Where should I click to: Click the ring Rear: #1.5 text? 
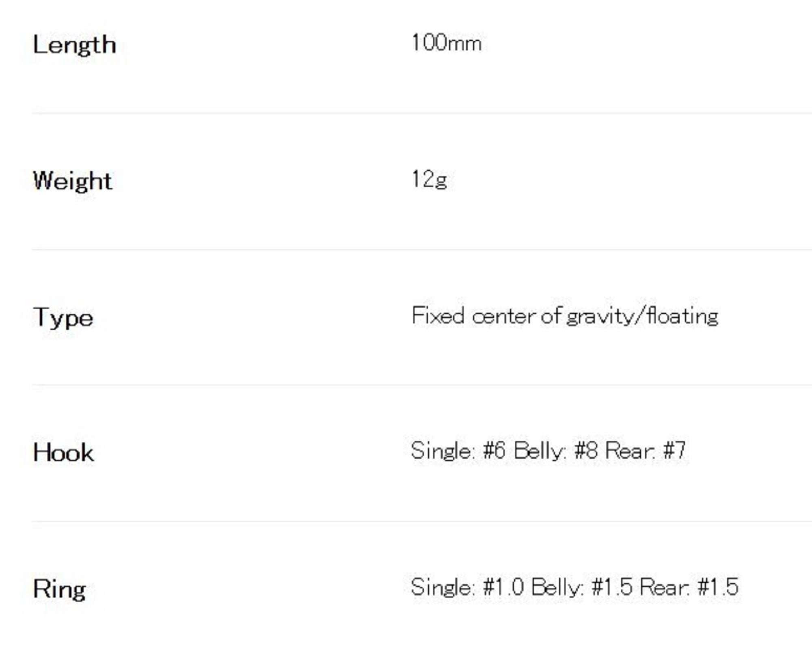689,587
